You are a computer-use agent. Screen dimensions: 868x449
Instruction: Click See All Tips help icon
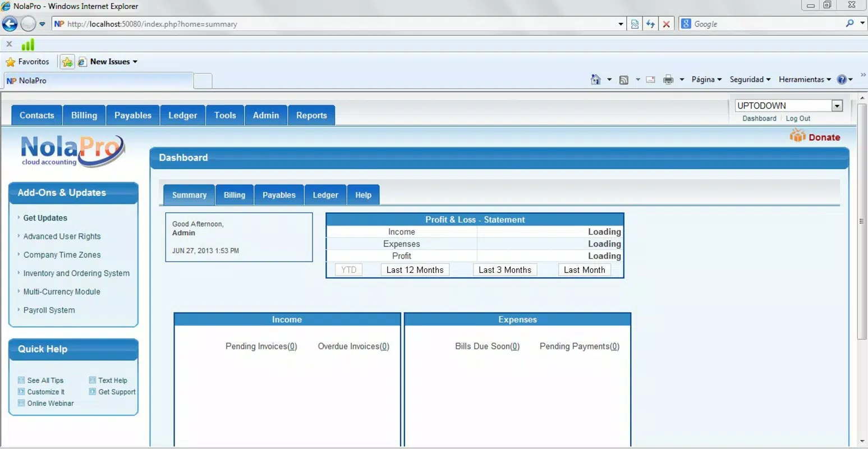click(21, 380)
